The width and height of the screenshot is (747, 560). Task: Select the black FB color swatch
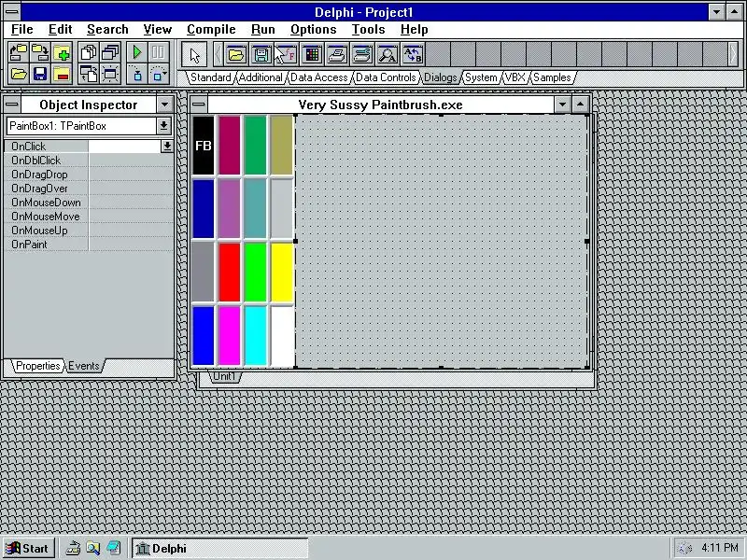coord(204,146)
